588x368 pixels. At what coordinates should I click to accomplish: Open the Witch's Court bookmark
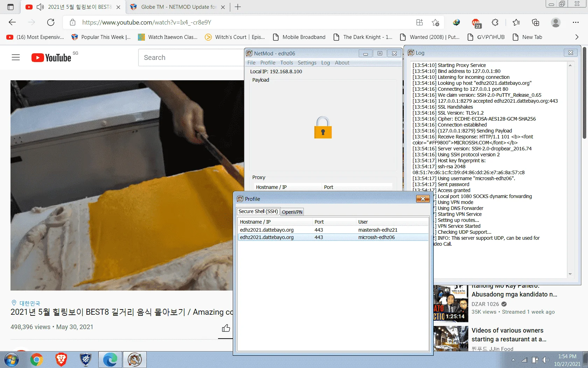click(235, 37)
